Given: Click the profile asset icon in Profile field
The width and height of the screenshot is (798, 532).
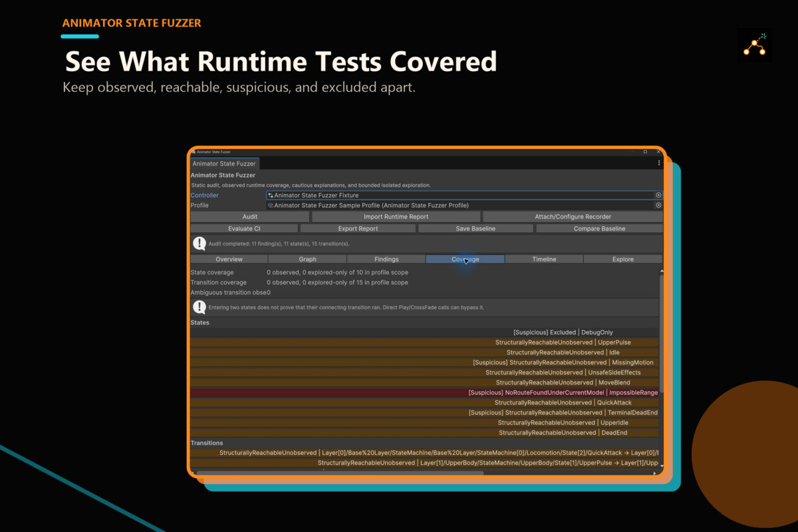Looking at the screenshot, I should 271,205.
